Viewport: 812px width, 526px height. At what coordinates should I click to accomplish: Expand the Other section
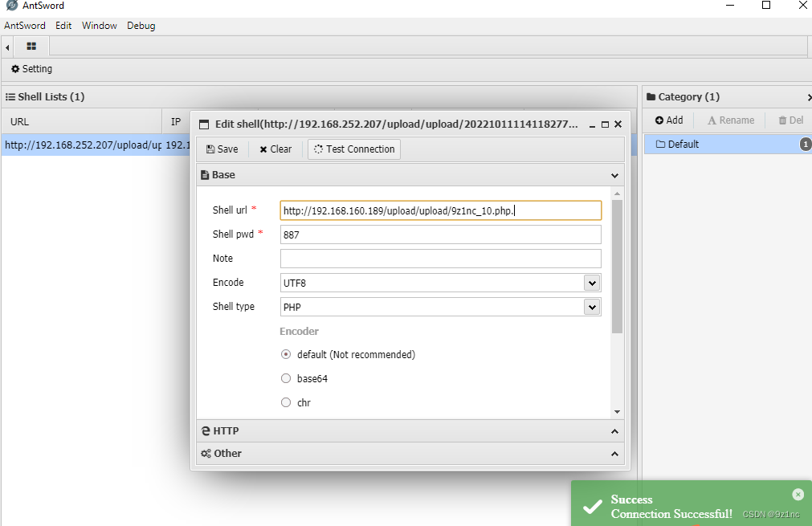pos(410,453)
